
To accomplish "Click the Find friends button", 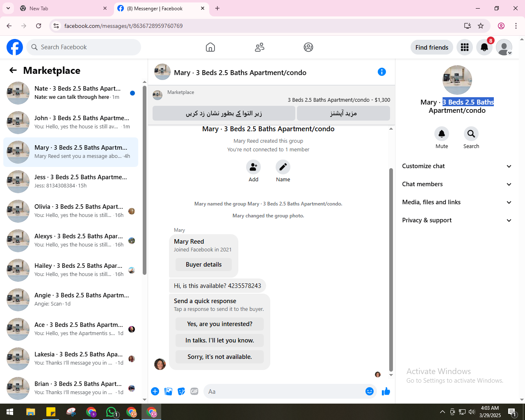I will pyautogui.click(x=432, y=47).
